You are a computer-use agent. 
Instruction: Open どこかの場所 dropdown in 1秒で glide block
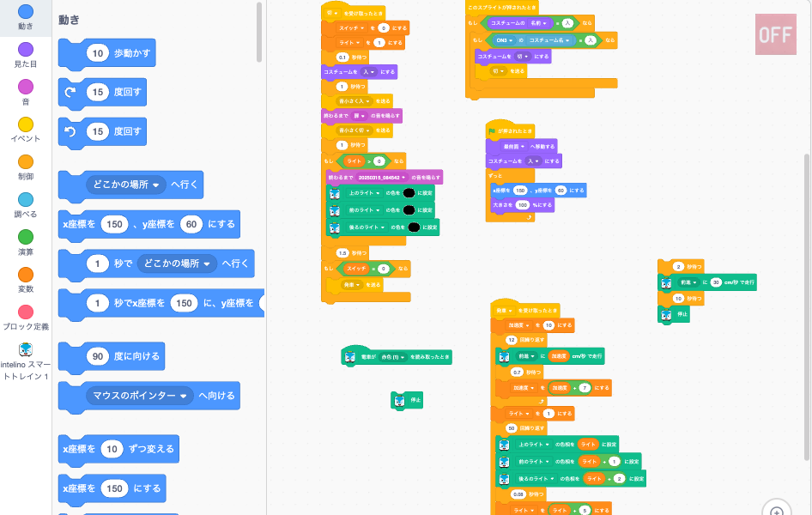click(177, 264)
